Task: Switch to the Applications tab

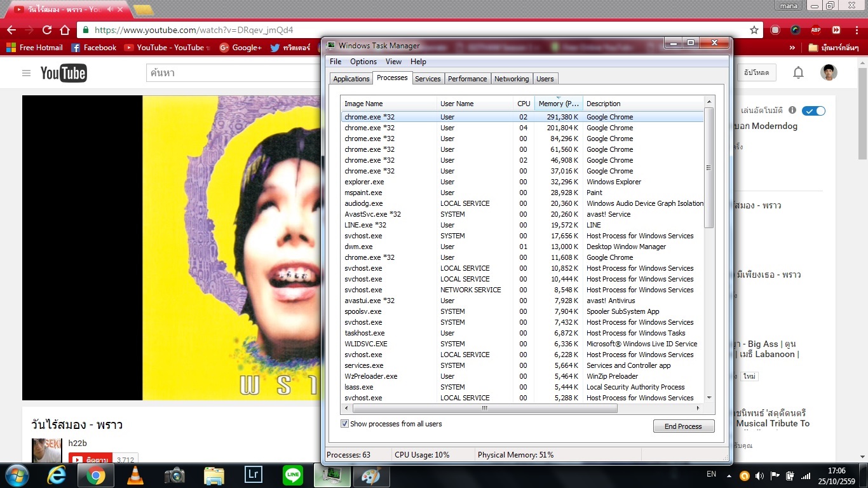Action: coord(351,79)
